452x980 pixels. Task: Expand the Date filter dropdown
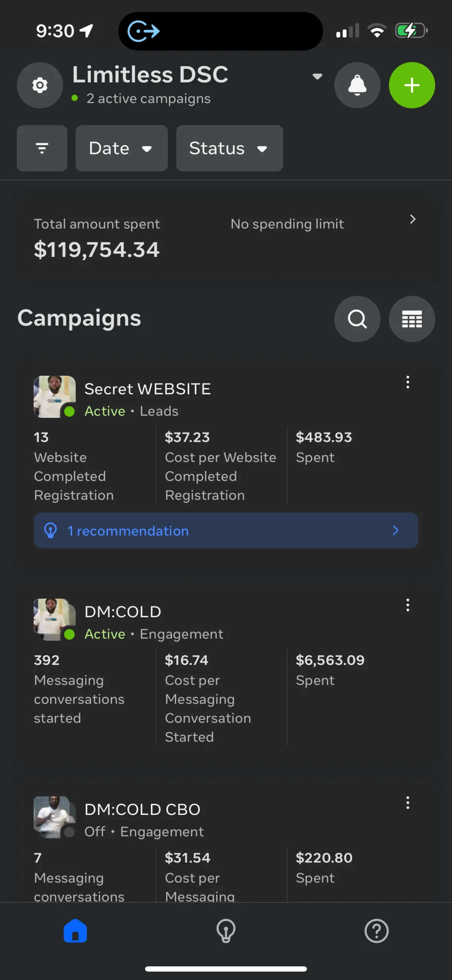121,149
